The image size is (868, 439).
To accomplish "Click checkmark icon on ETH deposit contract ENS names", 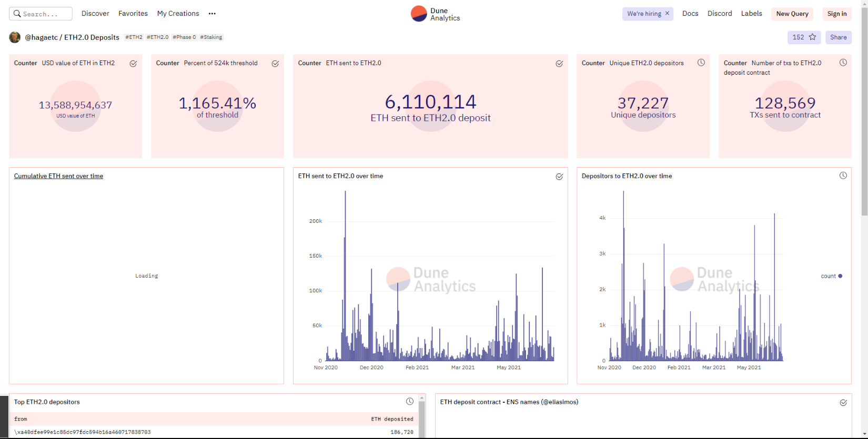I will click(843, 403).
